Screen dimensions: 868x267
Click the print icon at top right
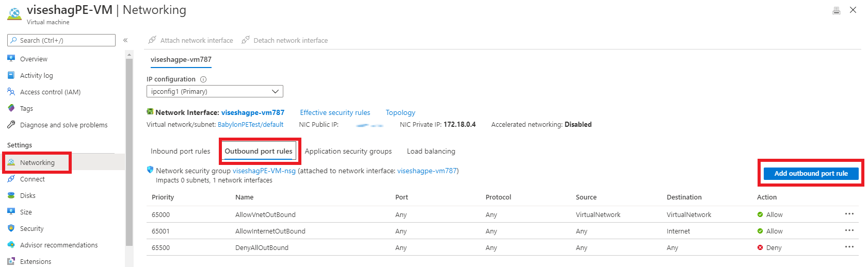click(x=837, y=10)
